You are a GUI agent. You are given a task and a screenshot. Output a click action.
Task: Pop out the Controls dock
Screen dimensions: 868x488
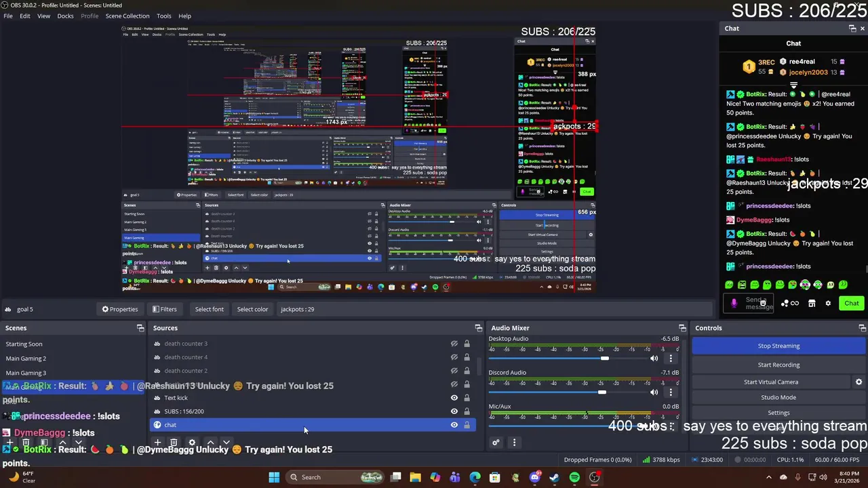coord(862,328)
